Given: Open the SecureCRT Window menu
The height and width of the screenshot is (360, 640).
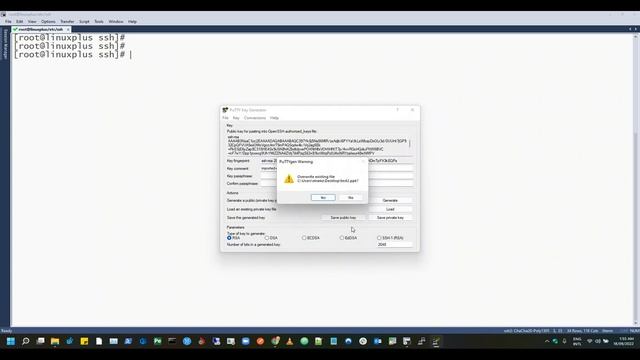Looking at the screenshot, I should (116, 22).
